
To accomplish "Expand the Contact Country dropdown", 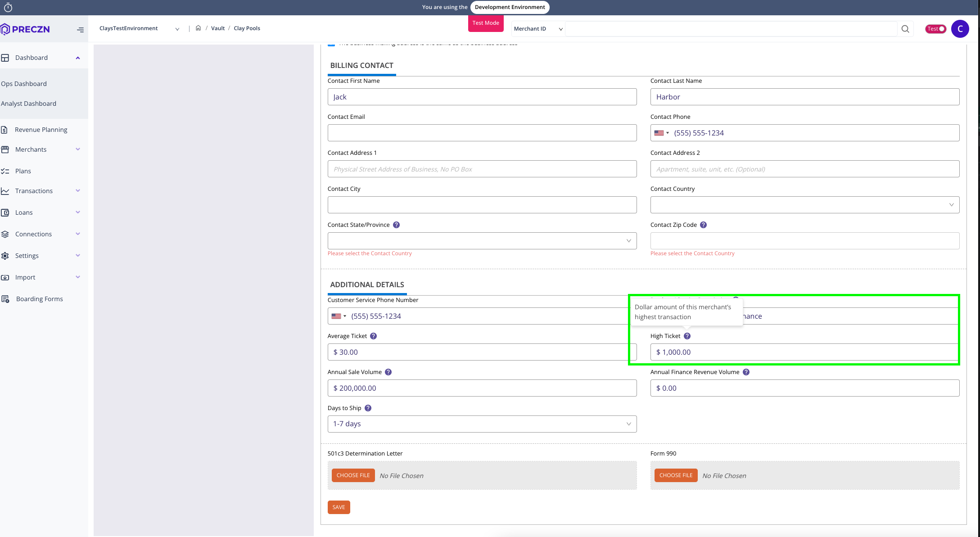I will [805, 204].
